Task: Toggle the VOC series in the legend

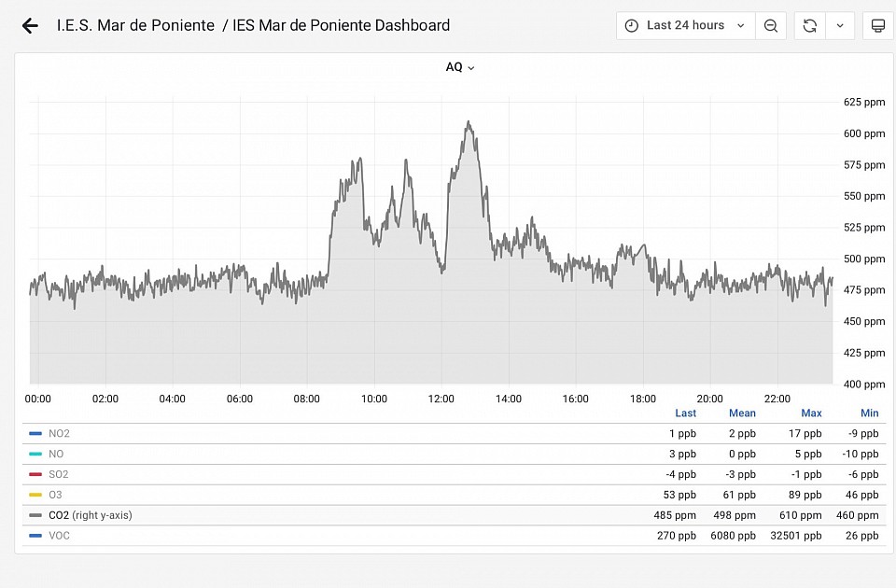Action: point(59,536)
